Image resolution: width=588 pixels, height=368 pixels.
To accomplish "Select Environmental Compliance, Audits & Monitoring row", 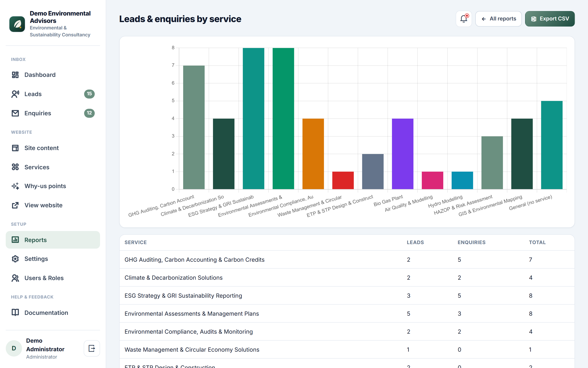I will point(347,332).
